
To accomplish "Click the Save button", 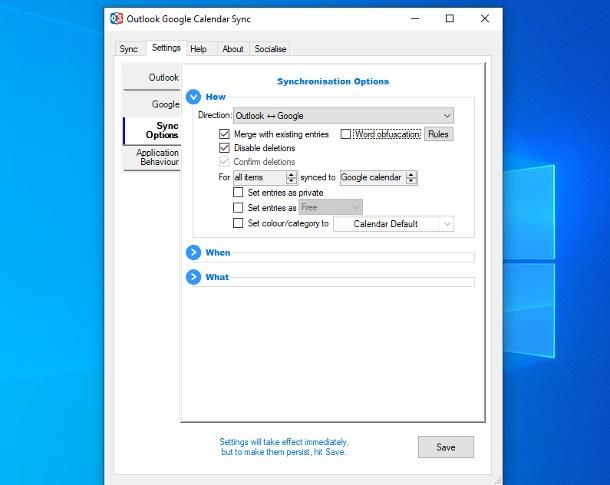I will pos(446,447).
